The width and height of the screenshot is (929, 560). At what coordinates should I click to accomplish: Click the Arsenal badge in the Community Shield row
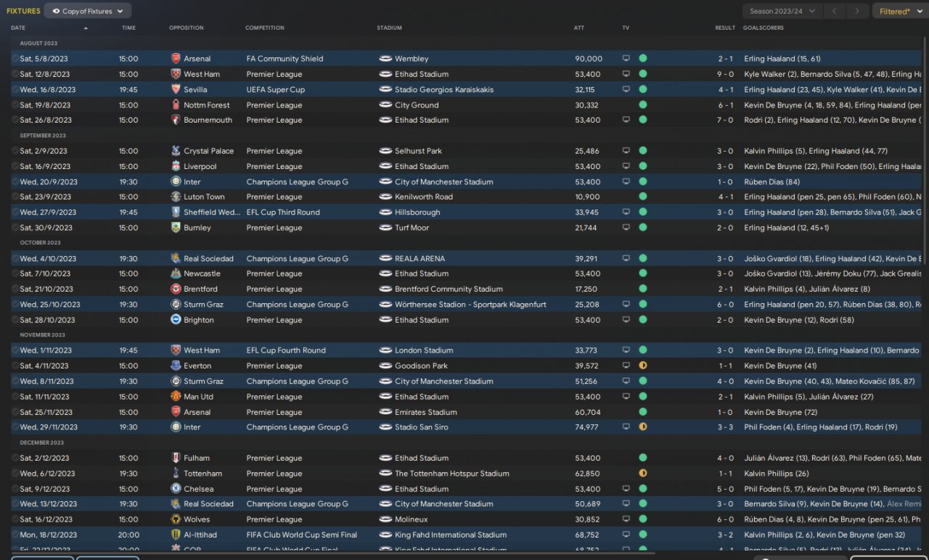[176, 59]
